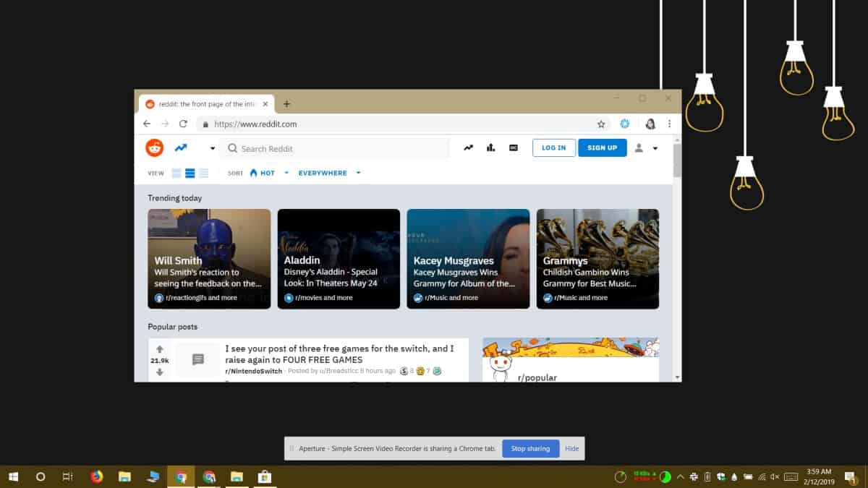
Task: Open the Aladdin trending card
Action: pyautogui.click(x=339, y=259)
